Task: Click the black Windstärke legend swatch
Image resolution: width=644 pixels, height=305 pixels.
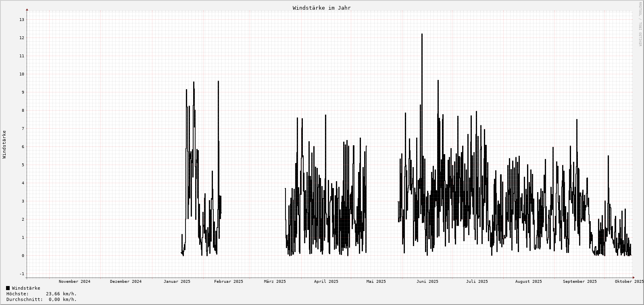Action: point(8,288)
